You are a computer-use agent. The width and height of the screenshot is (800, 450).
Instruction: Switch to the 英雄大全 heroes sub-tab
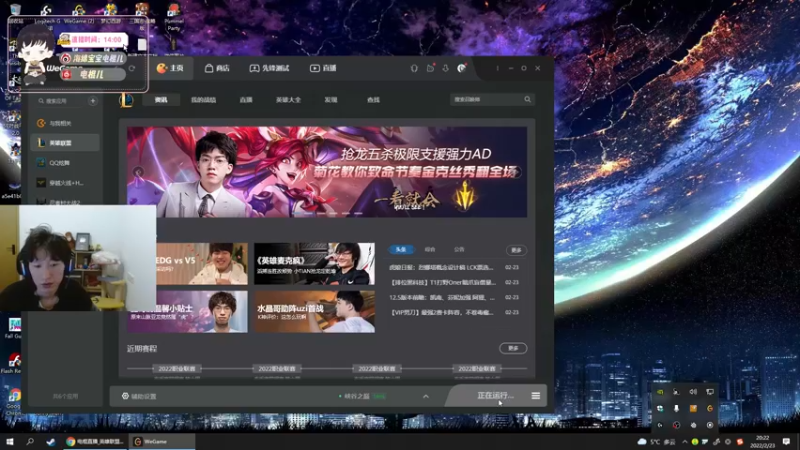(x=288, y=100)
